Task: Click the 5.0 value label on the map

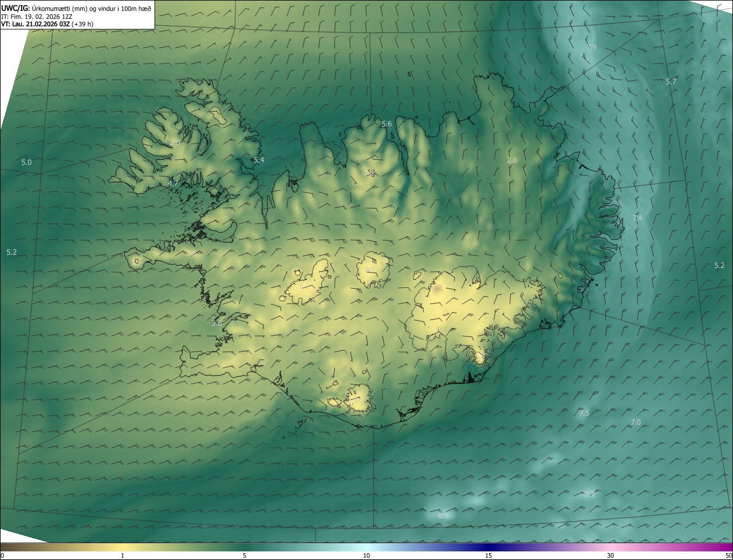Action: 26,163
